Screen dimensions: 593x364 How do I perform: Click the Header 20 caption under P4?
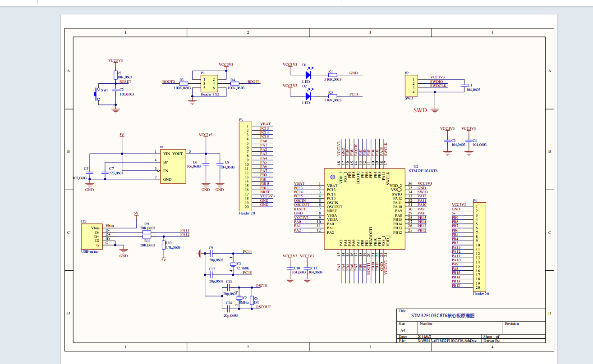[481, 294]
